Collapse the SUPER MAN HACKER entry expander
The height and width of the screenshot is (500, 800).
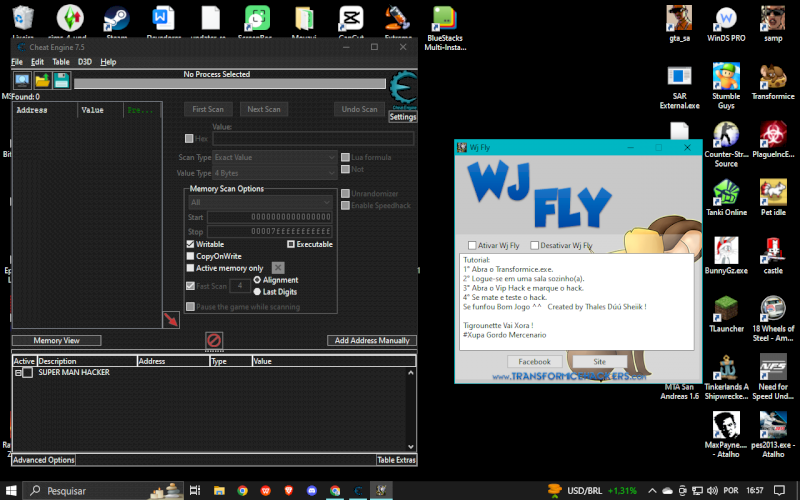[x=18, y=373]
